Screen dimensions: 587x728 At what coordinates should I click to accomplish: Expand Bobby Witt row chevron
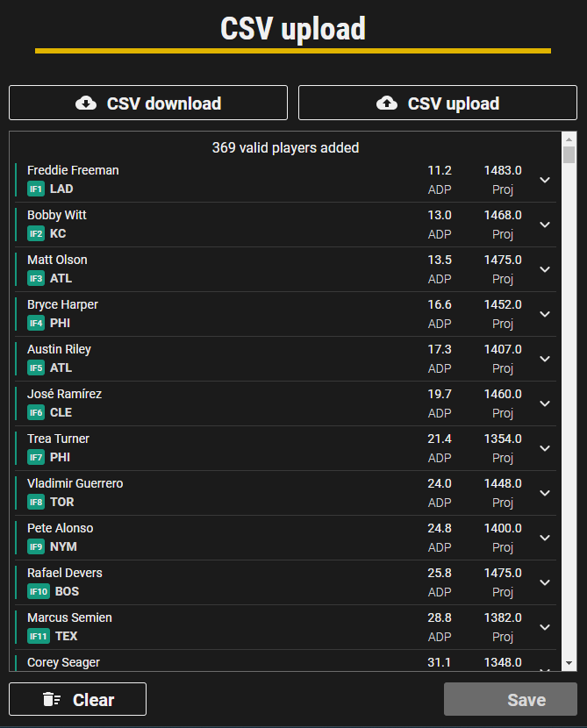(x=545, y=225)
